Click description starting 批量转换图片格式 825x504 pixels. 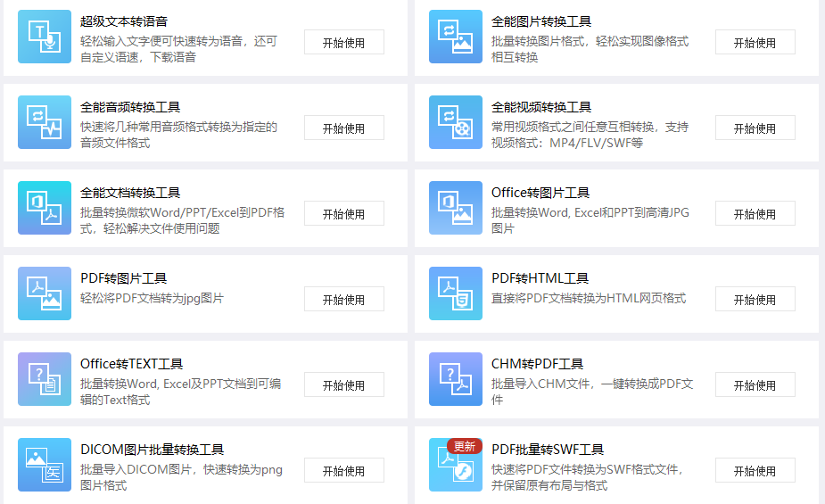[590, 49]
